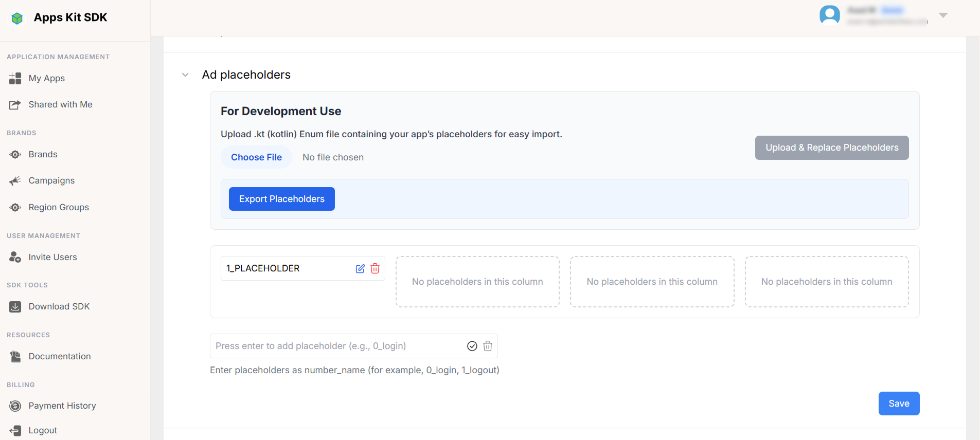Click the Documentation book icon
980x440 pixels.
(x=15, y=356)
